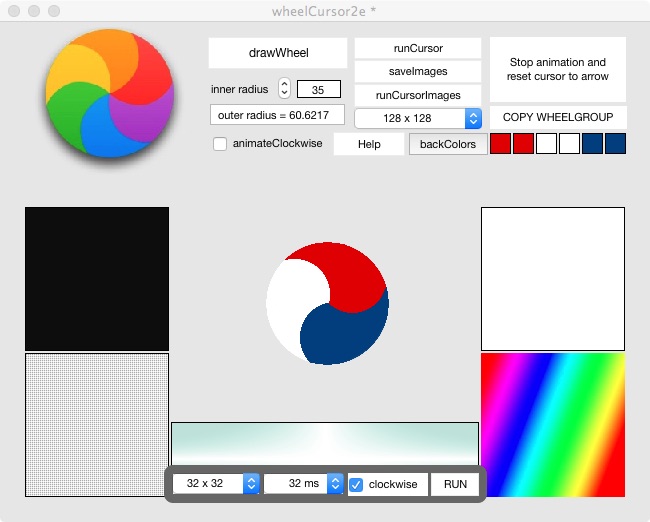Pick the last blue color swatch
The width and height of the screenshot is (650, 522).
pos(615,144)
